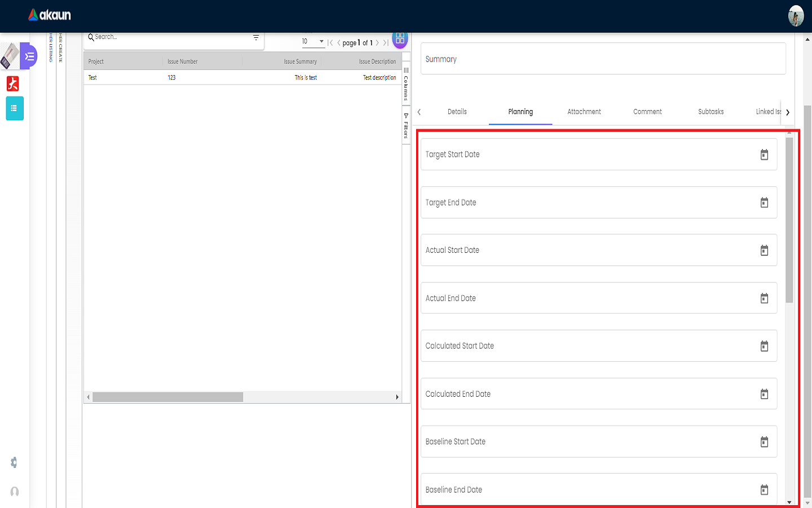
Task: Click the table scrollbar right arrow
Action: coord(397,397)
